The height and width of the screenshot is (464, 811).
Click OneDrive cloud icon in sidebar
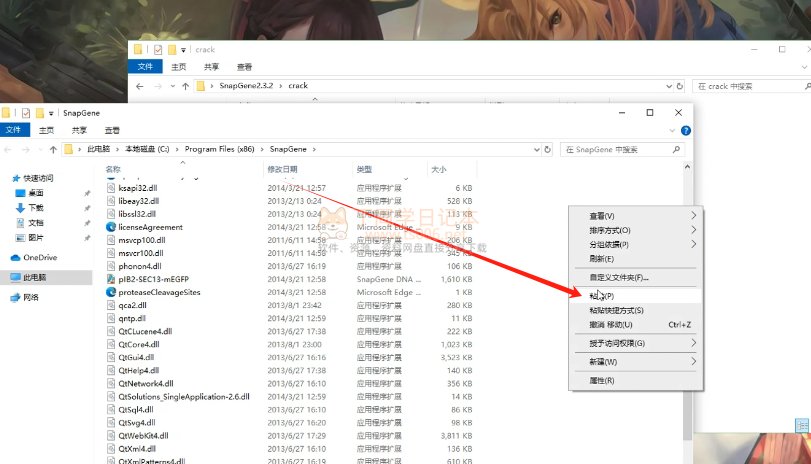pos(15,257)
